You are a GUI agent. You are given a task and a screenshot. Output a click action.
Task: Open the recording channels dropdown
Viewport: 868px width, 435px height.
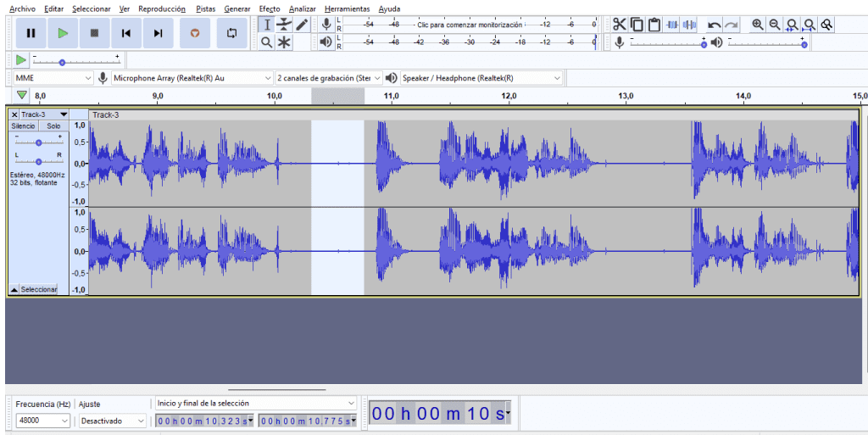[329, 78]
